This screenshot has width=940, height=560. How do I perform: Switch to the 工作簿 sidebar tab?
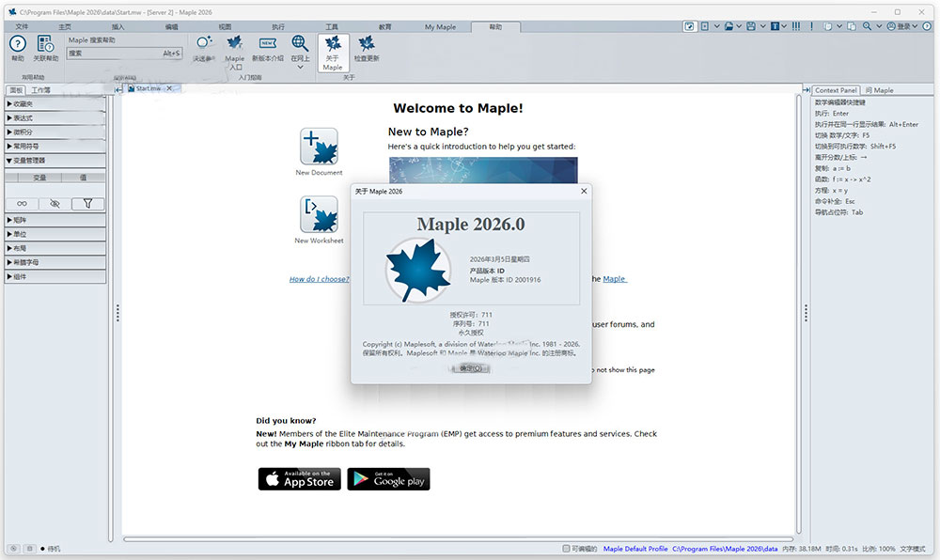(41, 89)
